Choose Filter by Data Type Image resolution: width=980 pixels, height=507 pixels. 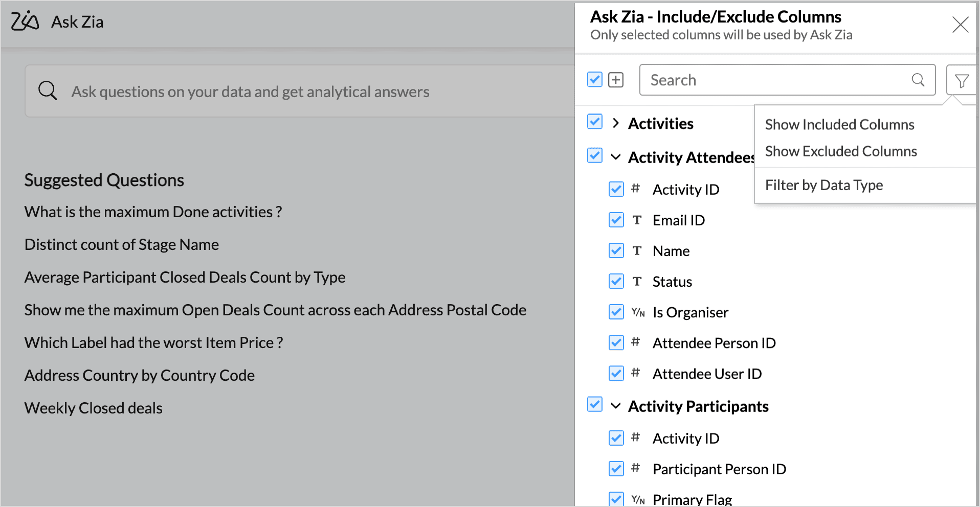tap(824, 185)
